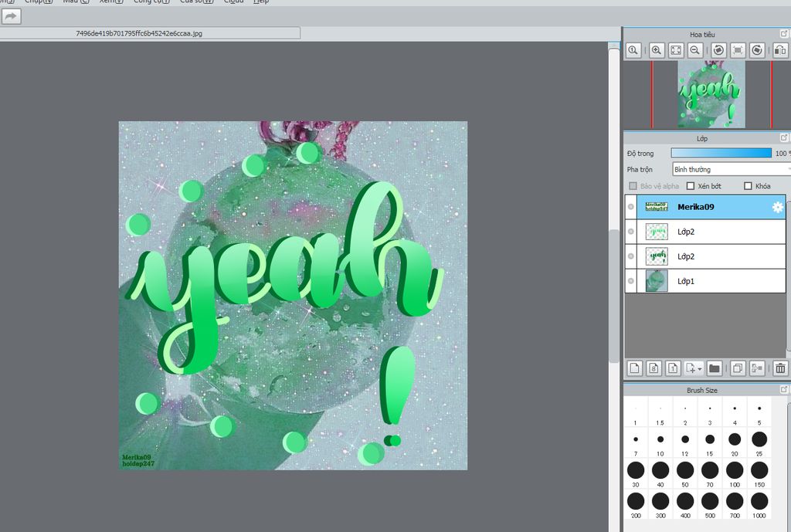The width and height of the screenshot is (791, 532).
Task: Add a new 8-bit layer
Action: point(654,368)
